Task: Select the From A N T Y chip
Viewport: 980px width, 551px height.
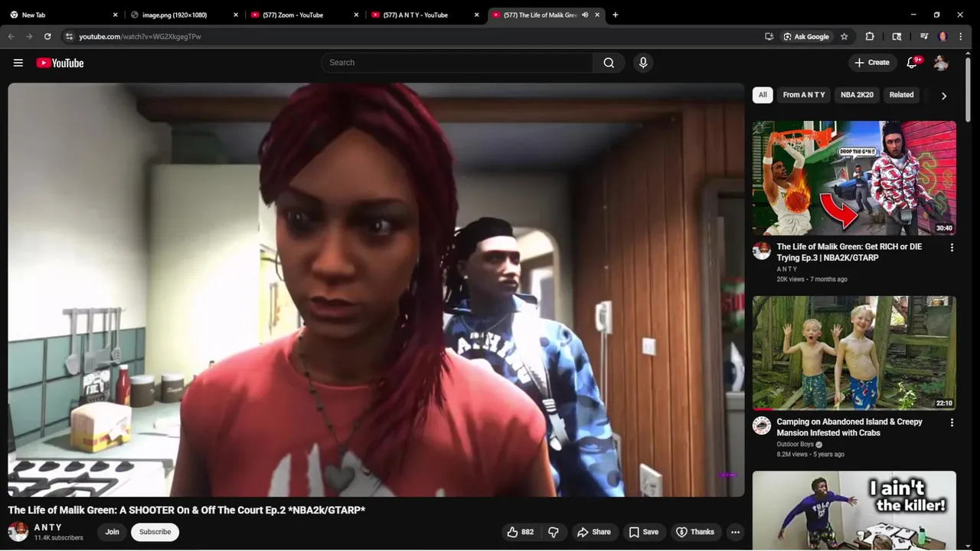Action: tap(804, 95)
